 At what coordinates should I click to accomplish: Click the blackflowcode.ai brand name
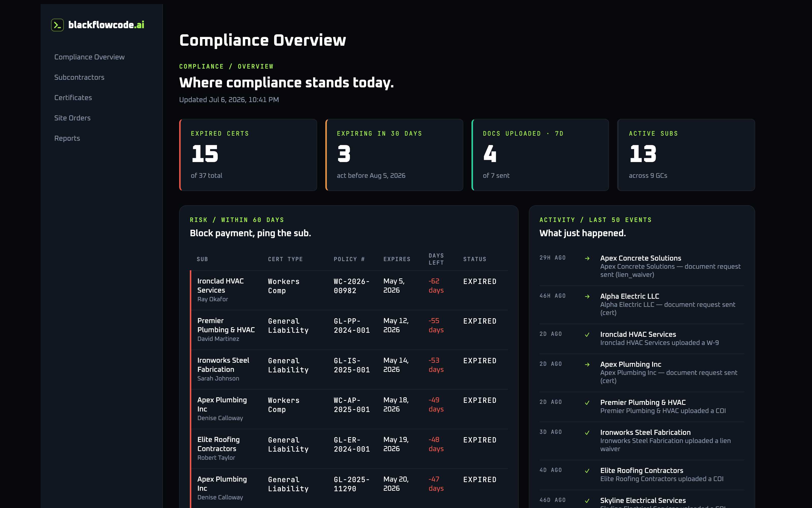click(106, 25)
